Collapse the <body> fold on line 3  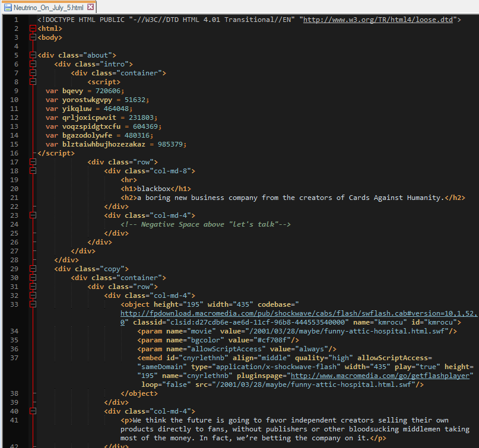click(x=33, y=37)
